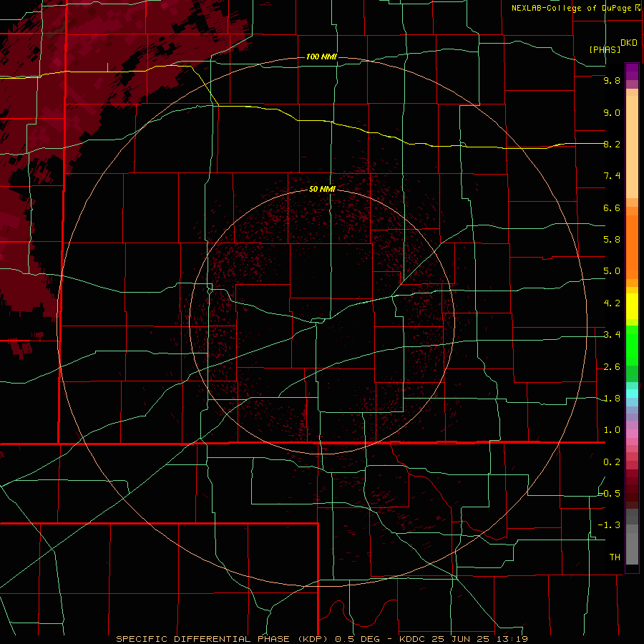
Task: Click the 1.8 scale value
Action: click(612, 399)
